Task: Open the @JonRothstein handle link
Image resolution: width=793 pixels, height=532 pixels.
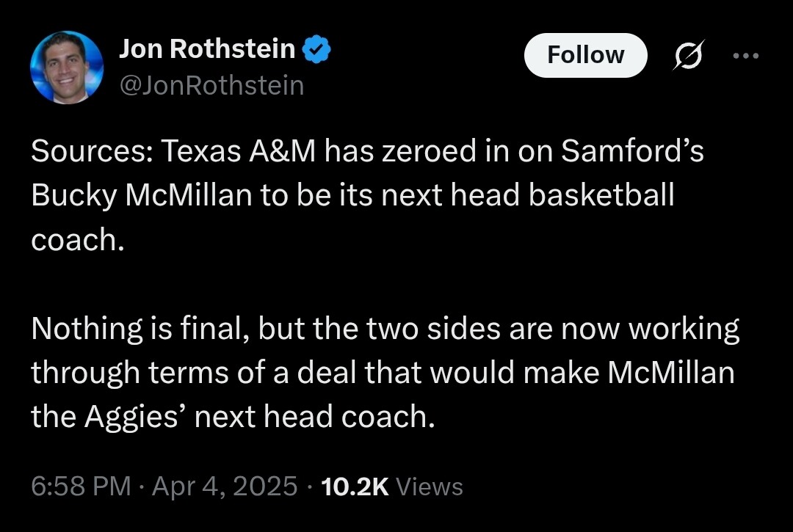Action: pyautogui.click(x=211, y=85)
